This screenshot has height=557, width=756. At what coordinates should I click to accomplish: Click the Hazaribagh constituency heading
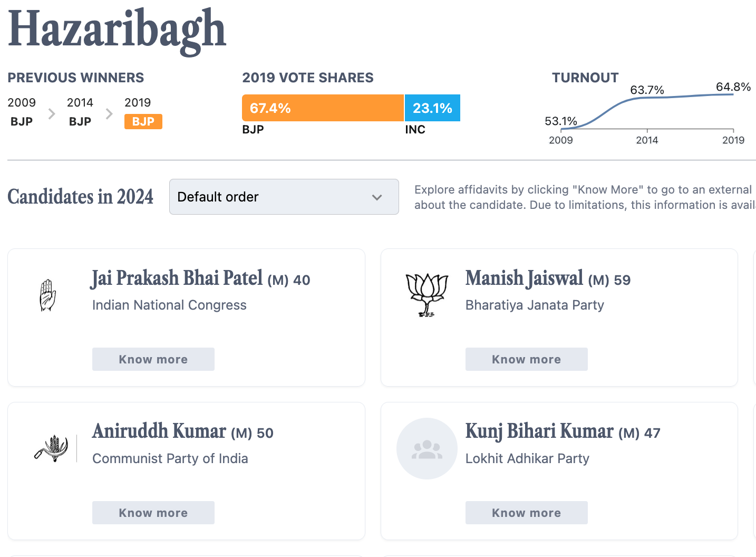click(x=117, y=30)
